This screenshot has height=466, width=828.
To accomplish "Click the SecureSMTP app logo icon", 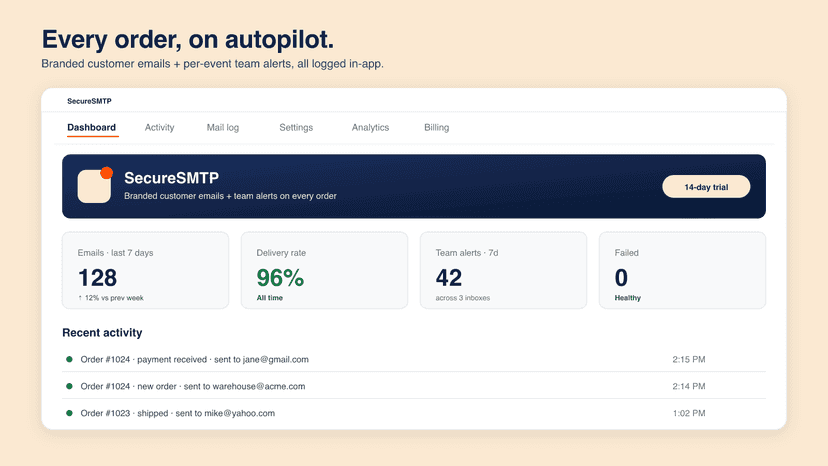I will [x=95, y=185].
